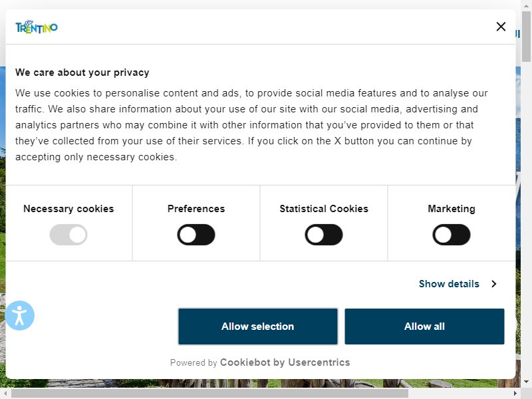Click the disabled Necessary cookies switch
This screenshot has height=399, width=532.
tap(68, 235)
